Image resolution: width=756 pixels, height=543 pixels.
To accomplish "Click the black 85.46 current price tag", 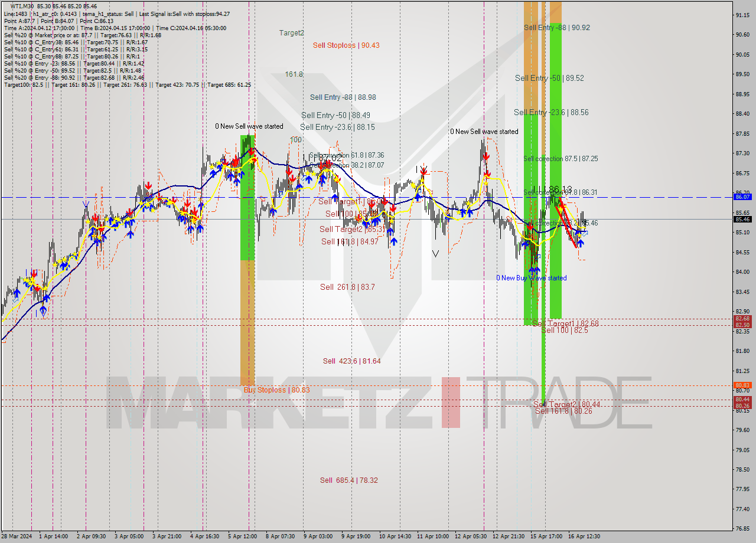I will (742, 219).
